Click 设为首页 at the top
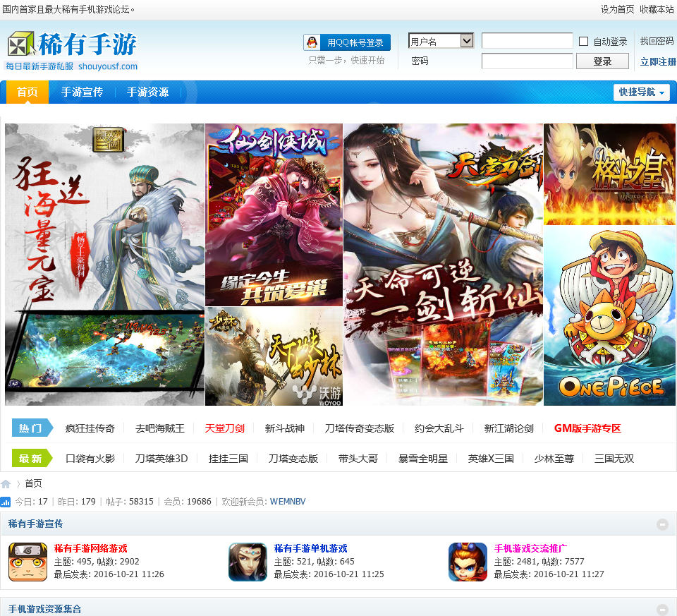Image resolution: width=677 pixels, height=616 pixels. tap(618, 9)
